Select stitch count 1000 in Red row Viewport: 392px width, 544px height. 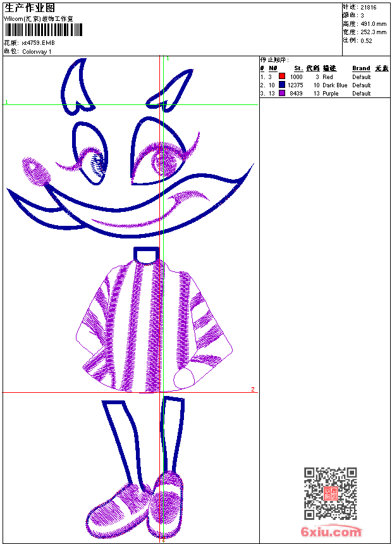297,77
